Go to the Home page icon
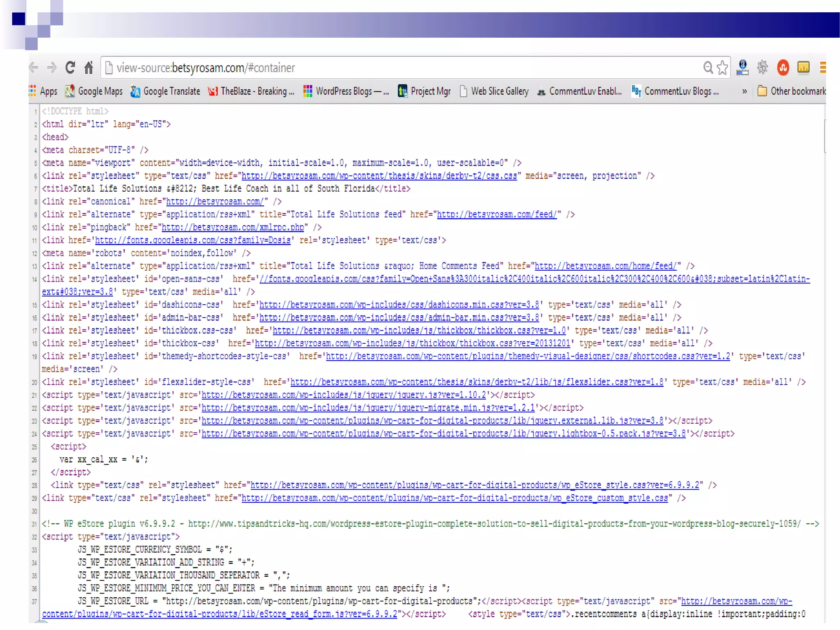Image resolution: width=840 pixels, height=630 pixels. [89, 68]
